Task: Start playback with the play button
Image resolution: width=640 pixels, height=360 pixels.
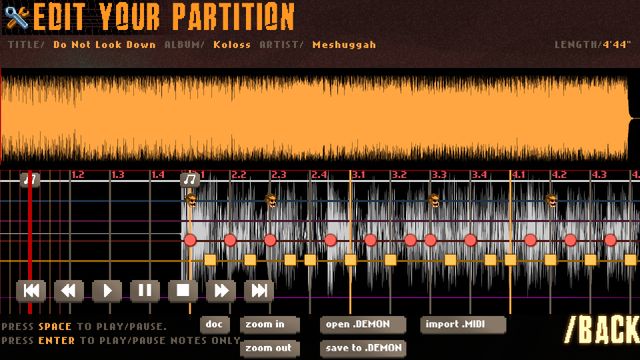Action: pos(107,291)
